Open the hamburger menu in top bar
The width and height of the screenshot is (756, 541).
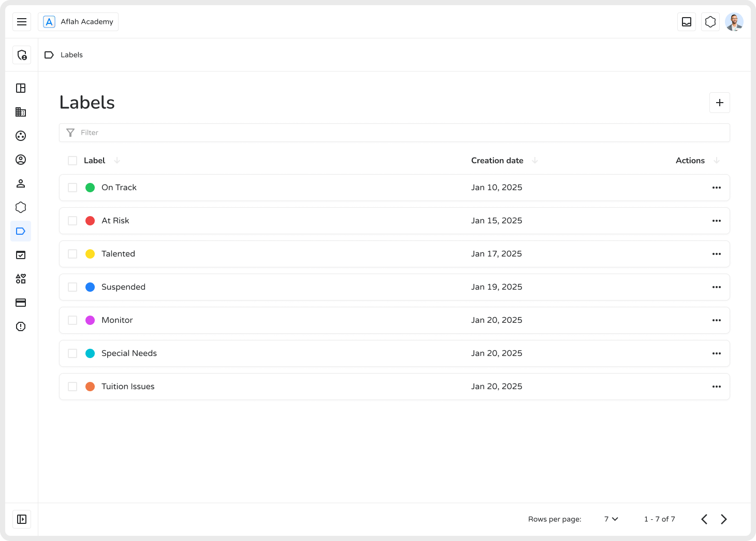22,22
